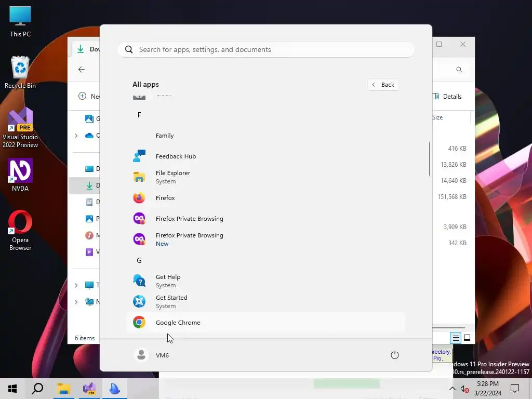Open first Firefox Private Browsing entry
Screen dimensions: 532x399
(265, 219)
